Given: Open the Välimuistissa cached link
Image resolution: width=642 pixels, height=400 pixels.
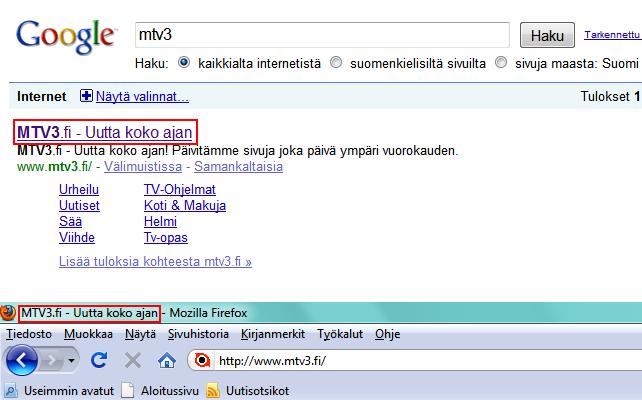Looking at the screenshot, I should point(143,167).
